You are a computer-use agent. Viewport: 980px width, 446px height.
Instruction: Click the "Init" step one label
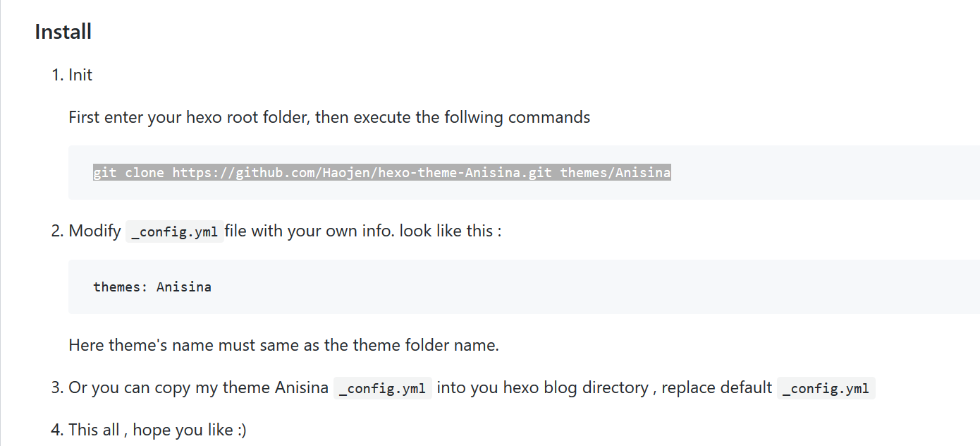pyautogui.click(x=80, y=75)
